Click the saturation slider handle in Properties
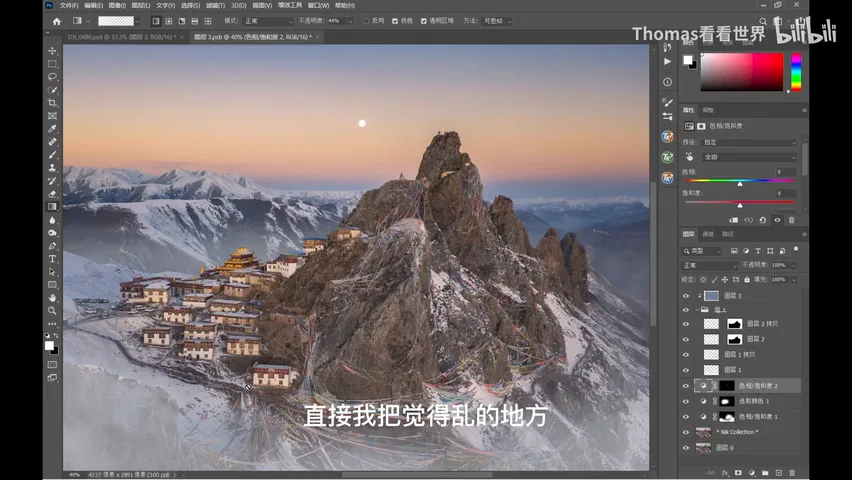The height and width of the screenshot is (480, 852). point(740,205)
